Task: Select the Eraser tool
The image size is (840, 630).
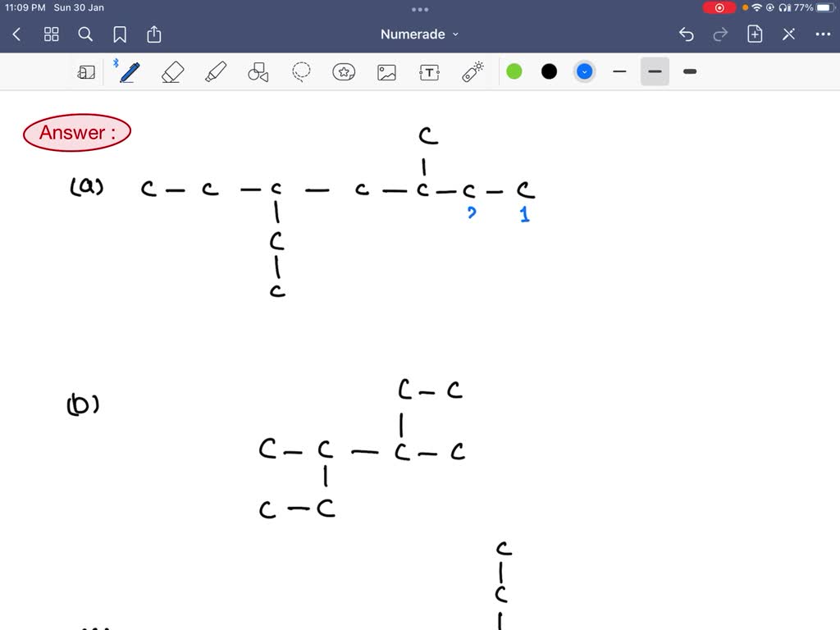Action: click(x=172, y=71)
